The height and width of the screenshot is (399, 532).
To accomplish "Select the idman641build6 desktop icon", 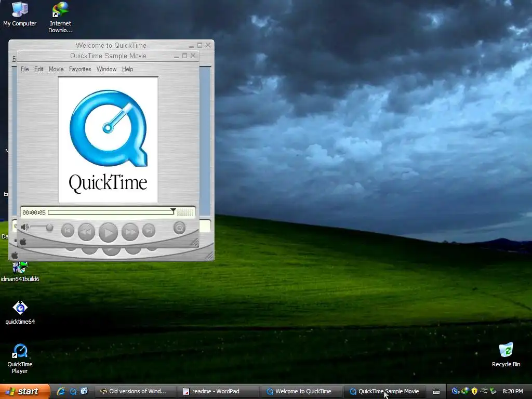I will (20, 272).
